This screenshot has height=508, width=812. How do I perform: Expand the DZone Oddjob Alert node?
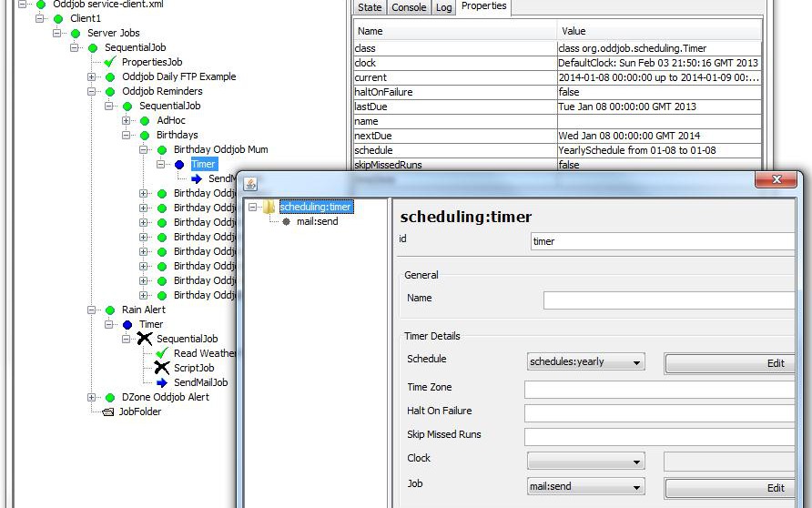(92, 397)
